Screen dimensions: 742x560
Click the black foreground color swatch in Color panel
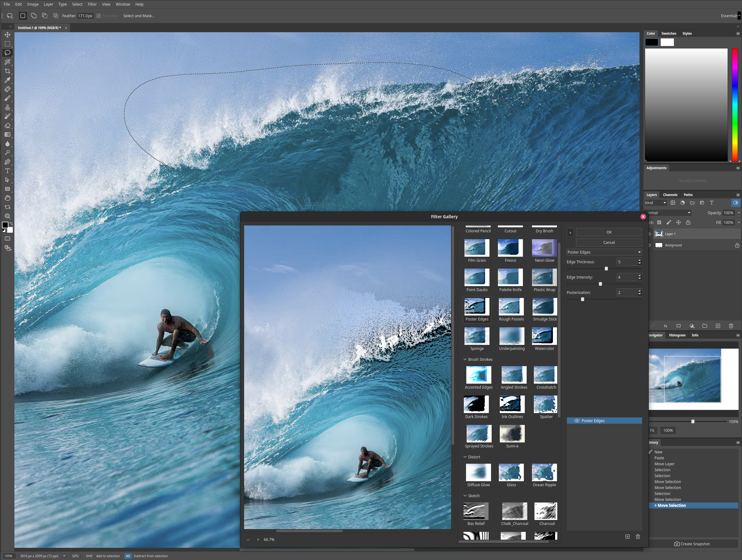point(651,42)
